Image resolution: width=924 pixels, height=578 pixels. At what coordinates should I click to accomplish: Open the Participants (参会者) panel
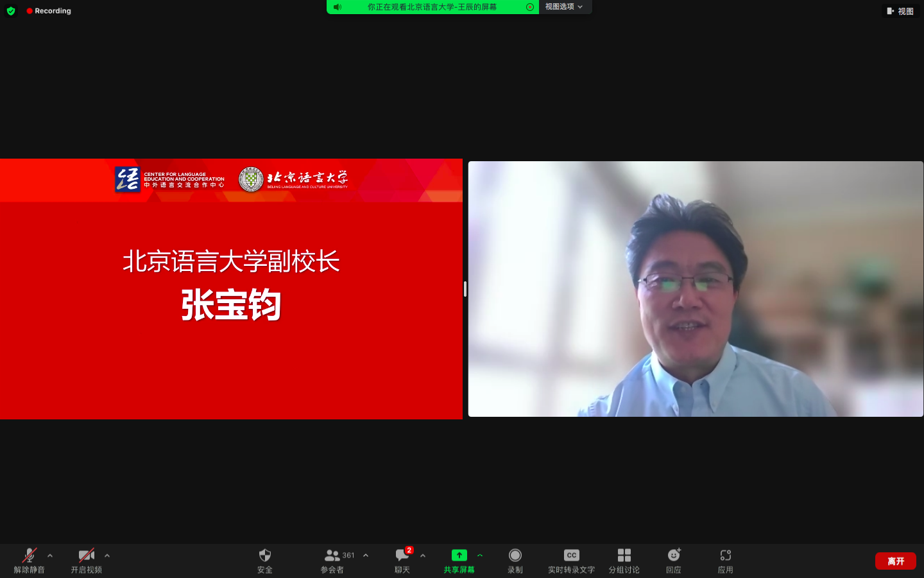pos(332,556)
